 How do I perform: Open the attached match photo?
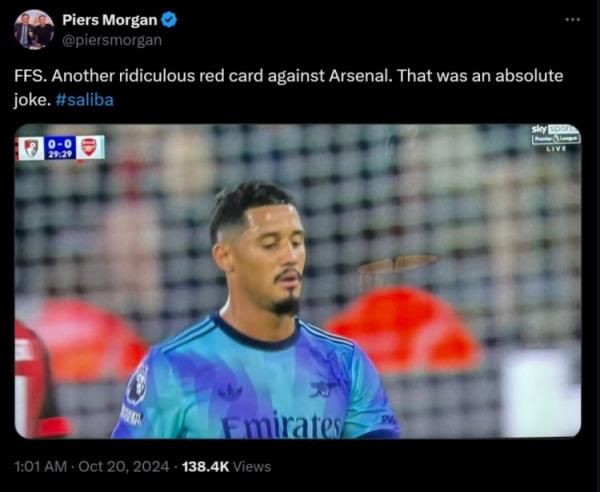[x=298, y=281]
